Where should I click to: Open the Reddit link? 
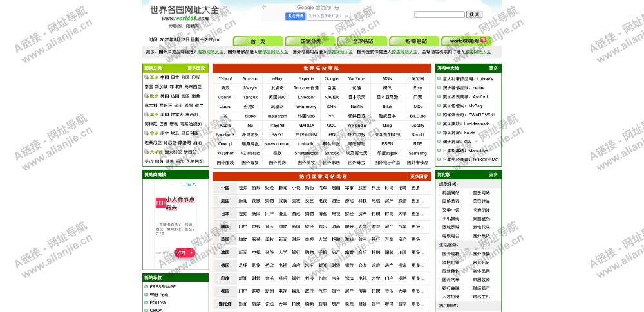(417, 134)
